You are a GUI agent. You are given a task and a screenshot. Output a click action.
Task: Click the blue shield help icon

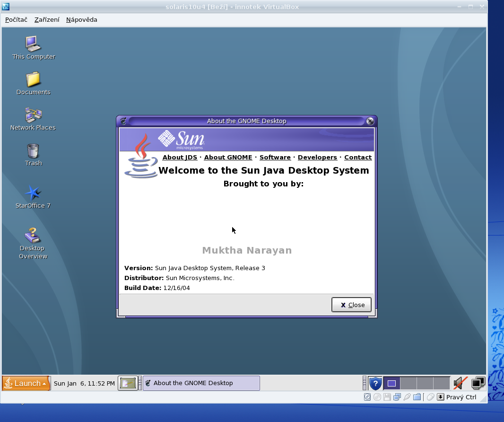tap(375, 383)
